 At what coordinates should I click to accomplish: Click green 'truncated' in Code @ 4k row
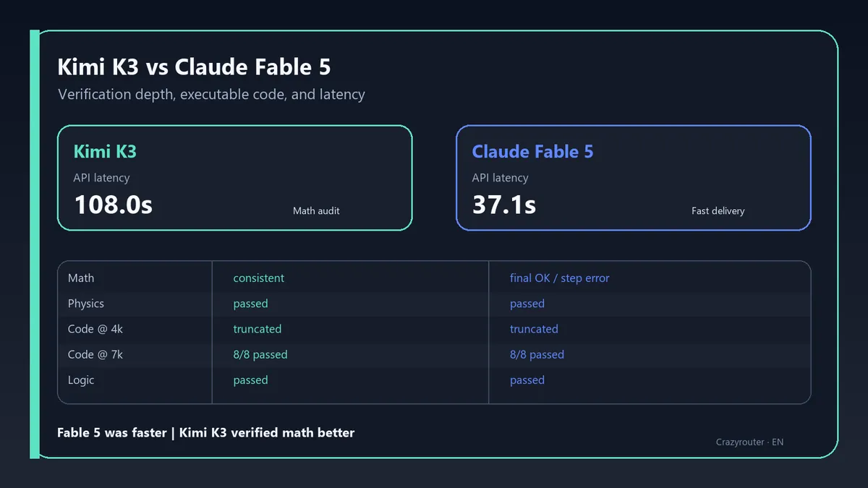pos(257,329)
